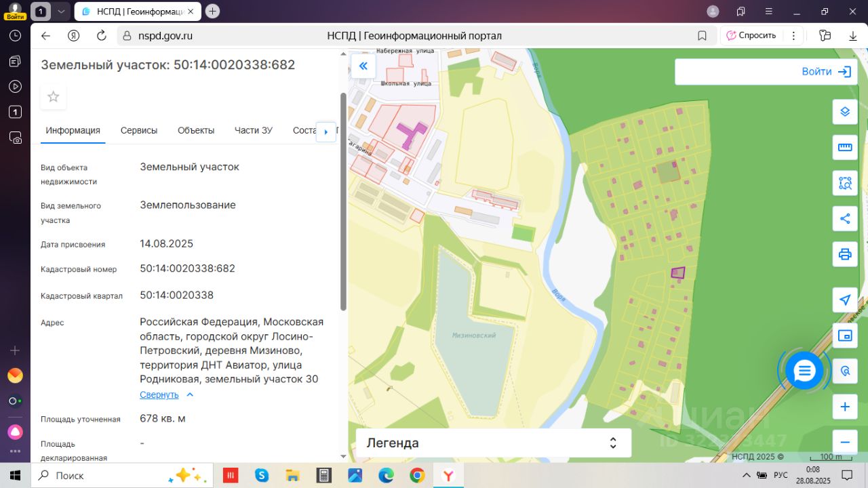
Task: Activate the search-by-area selection tool
Action: click(x=845, y=183)
